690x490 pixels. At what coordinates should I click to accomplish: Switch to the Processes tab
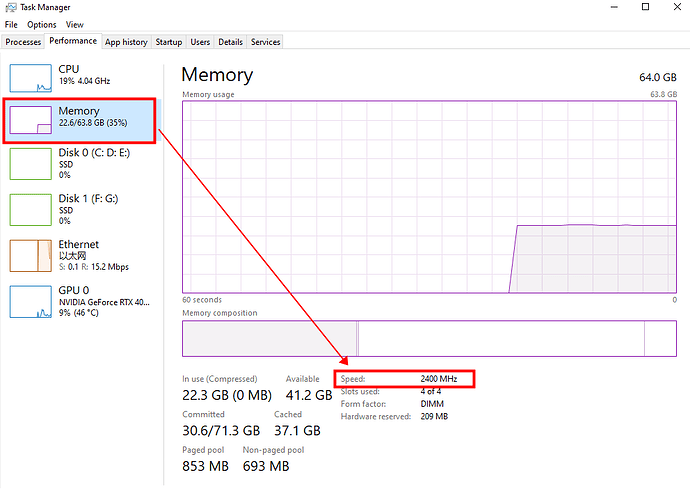coord(23,42)
